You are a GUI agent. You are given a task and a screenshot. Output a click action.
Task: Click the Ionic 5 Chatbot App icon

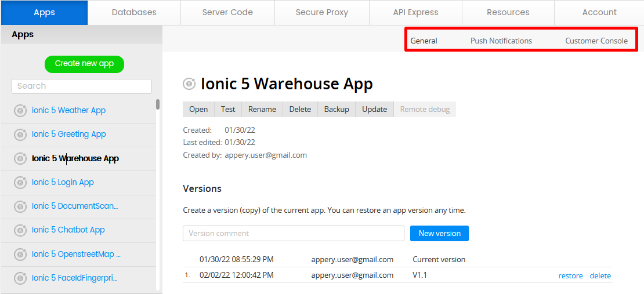(20, 230)
